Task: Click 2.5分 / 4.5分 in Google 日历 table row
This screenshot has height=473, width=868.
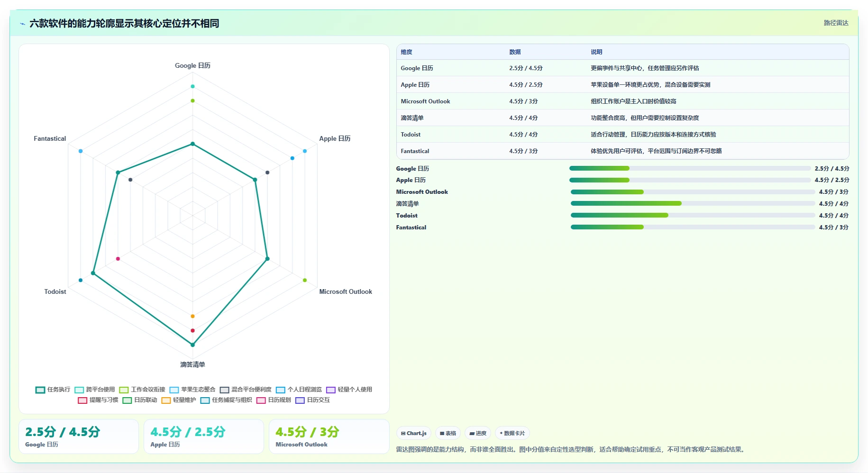Action: (x=526, y=68)
